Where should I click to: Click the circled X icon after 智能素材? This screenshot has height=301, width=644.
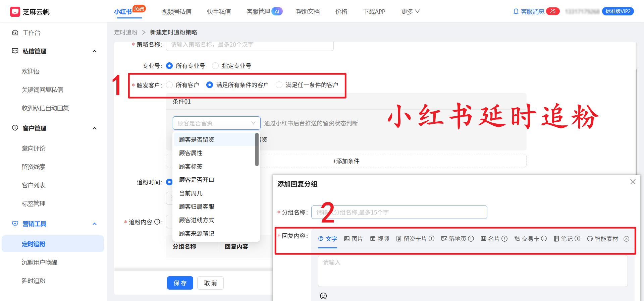point(626,239)
